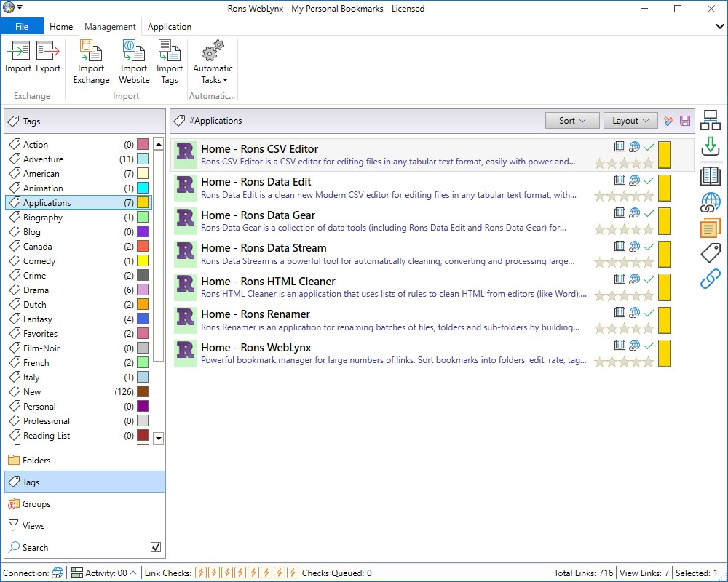This screenshot has height=582, width=728.
Task: Click the eraser clear icon beside Layout
Action: [668, 121]
